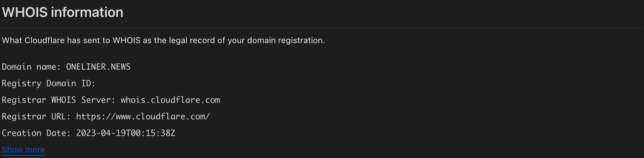This screenshot has width=644, height=158.
Task: Click the whois.cloudflare.com server value
Action: [170, 100]
